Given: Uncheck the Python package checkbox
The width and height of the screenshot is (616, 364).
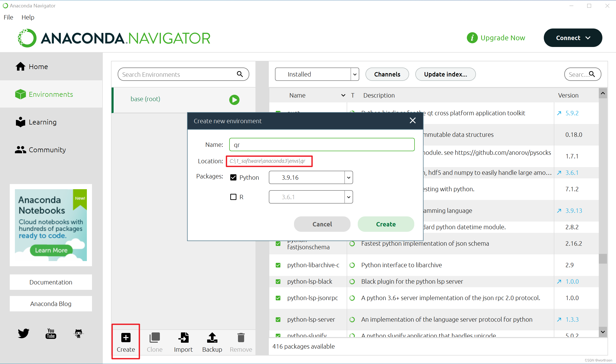Looking at the screenshot, I should coord(233,177).
